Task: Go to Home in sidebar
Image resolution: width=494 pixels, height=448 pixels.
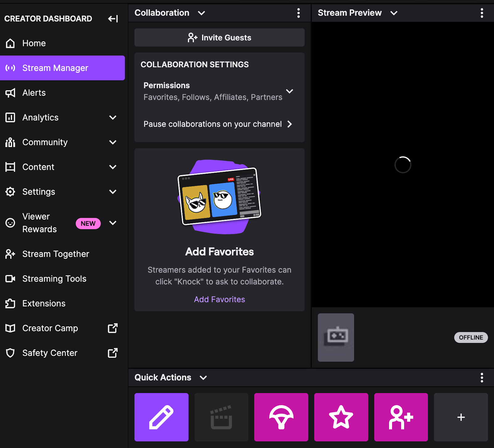Action: pyautogui.click(x=62, y=43)
